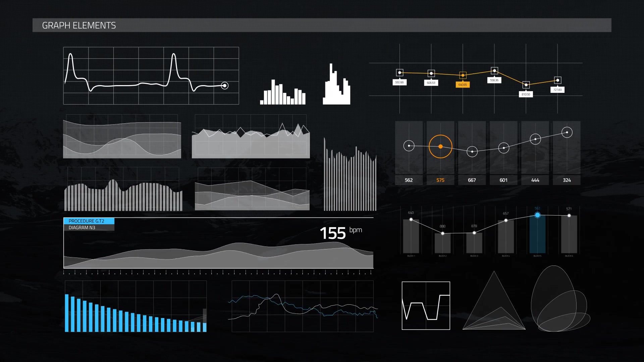Click the 878 value above Block 3
The width and height of the screenshot is (644, 362).
tap(474, 226)
